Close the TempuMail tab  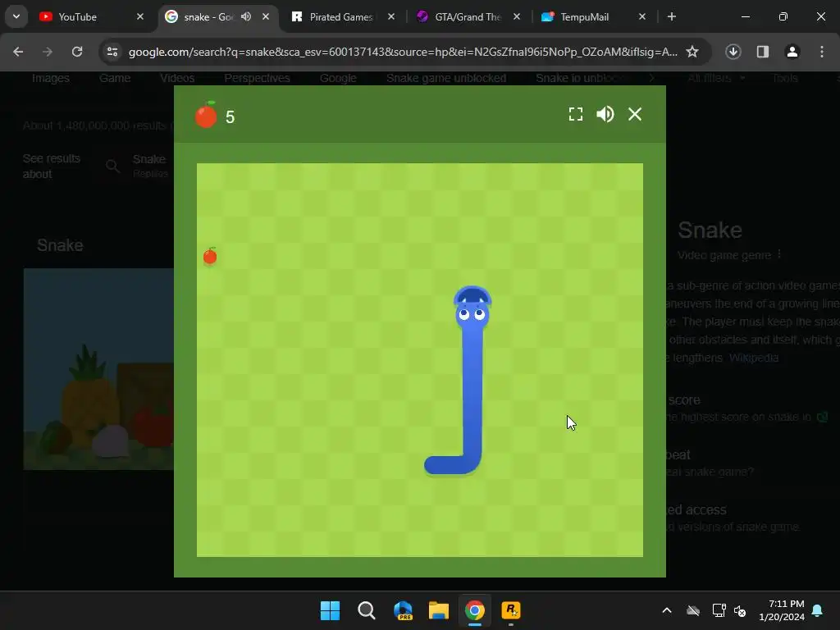click(642, 16)
